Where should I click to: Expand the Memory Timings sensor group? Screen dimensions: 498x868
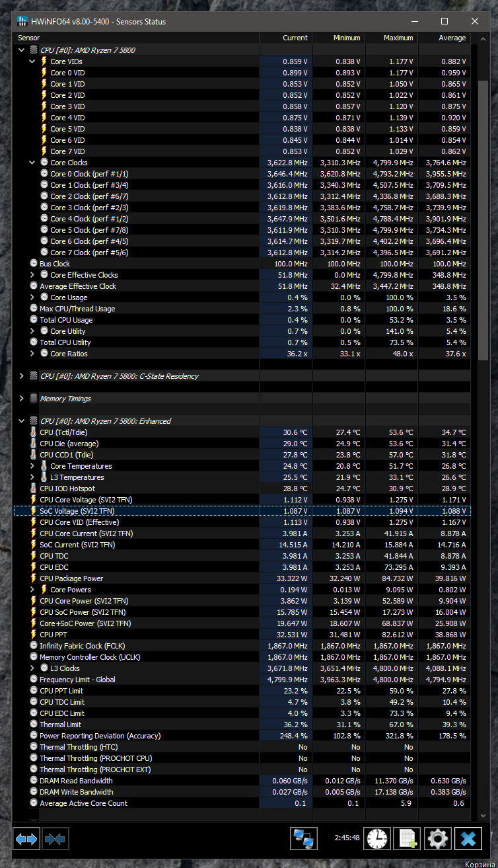click(x=21, y=399)
